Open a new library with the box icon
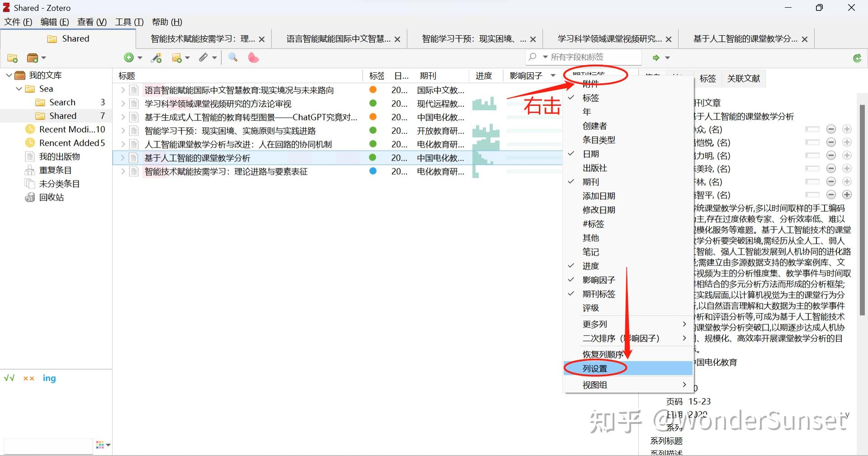Image resolution: width=868 pixels, height=456 pixels. (x=33, y=57)
